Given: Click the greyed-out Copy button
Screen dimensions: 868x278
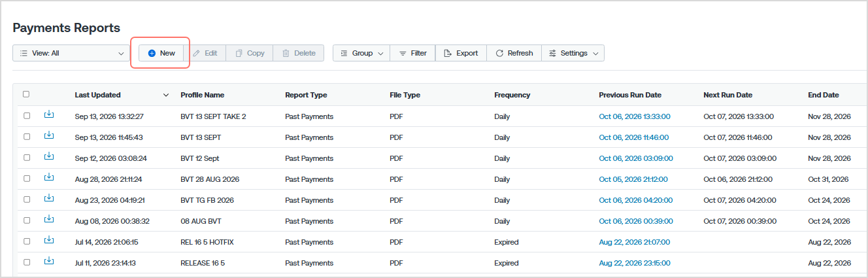Looking at the screenshot, I should pos(250,53).
